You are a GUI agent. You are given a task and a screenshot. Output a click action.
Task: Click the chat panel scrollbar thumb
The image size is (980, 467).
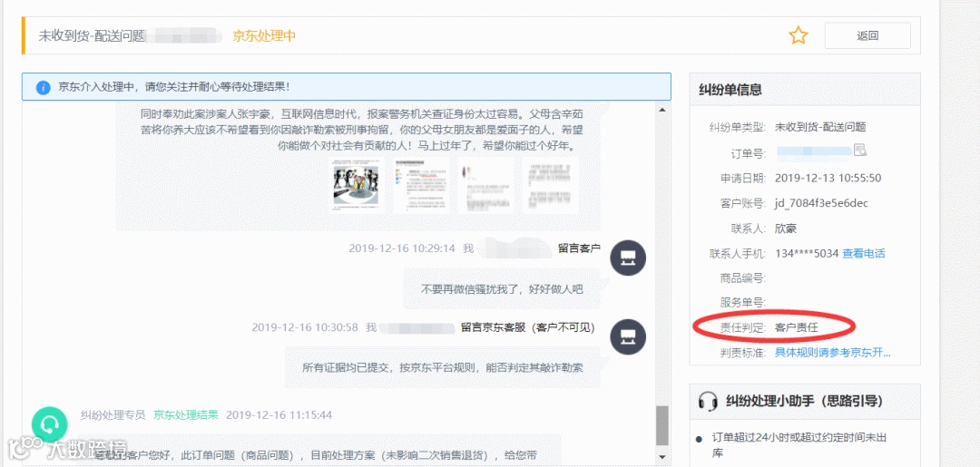[662, 426]
